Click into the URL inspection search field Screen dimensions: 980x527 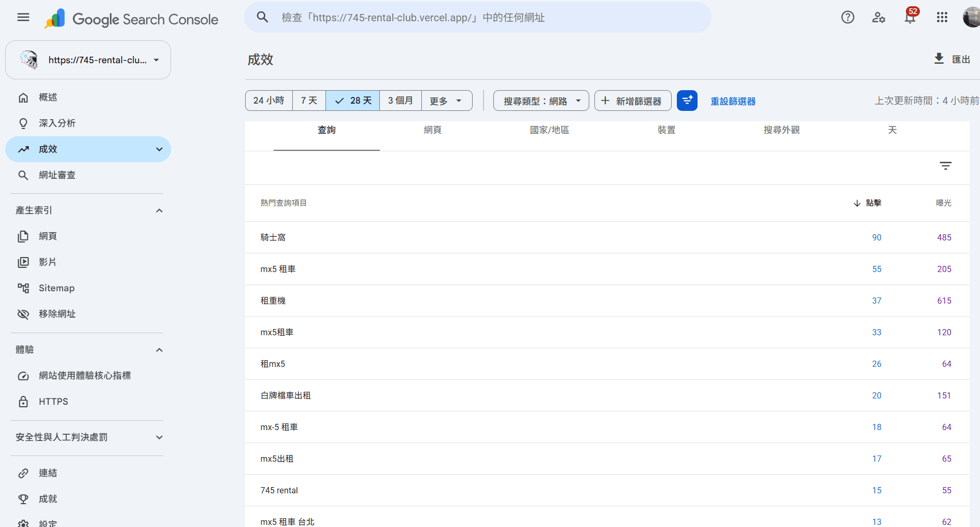click(478, 18)
